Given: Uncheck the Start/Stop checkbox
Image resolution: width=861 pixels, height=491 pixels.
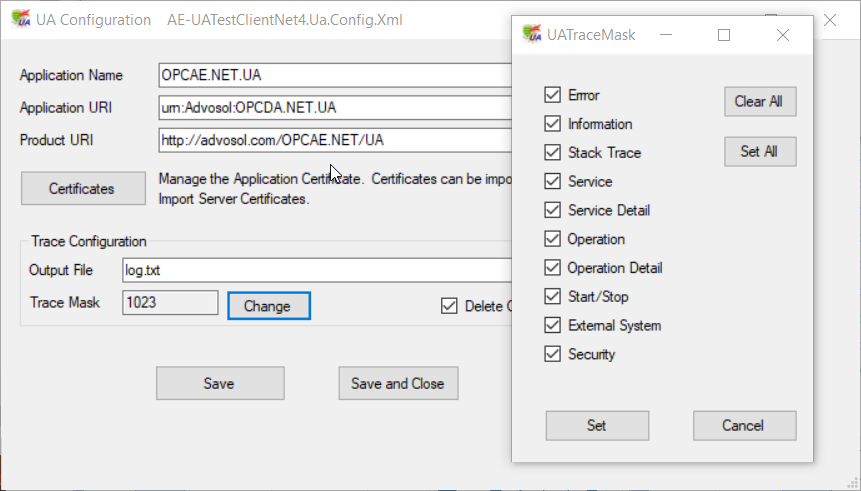Looking at the screenshot, I should tap(551, 296).
